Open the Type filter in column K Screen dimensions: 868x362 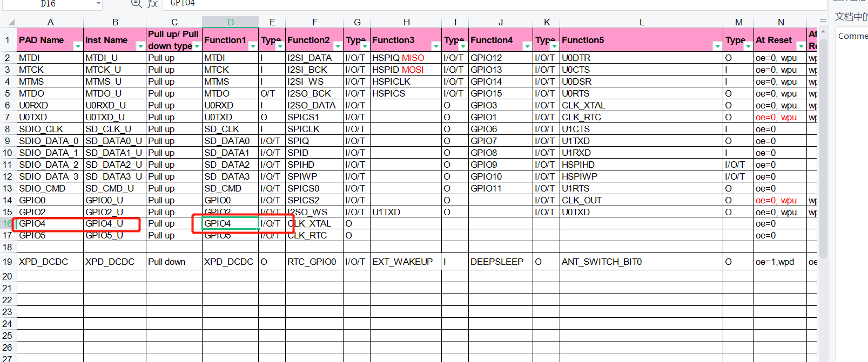click(x=554, y=46)
